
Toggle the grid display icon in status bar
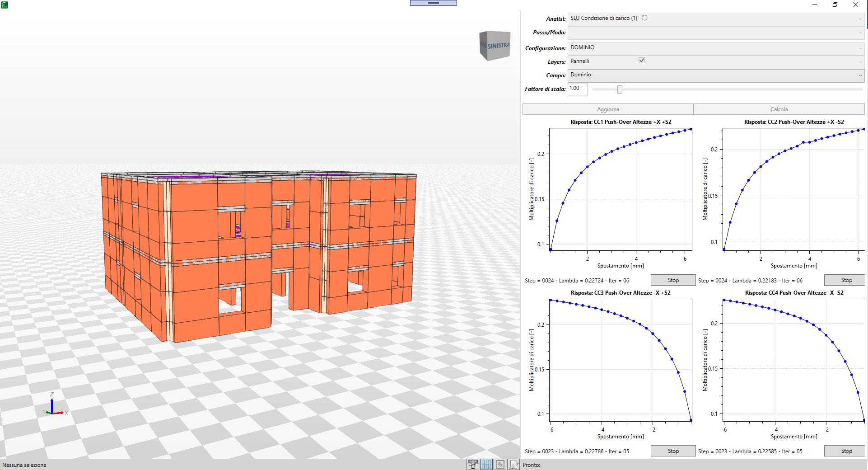486,465
